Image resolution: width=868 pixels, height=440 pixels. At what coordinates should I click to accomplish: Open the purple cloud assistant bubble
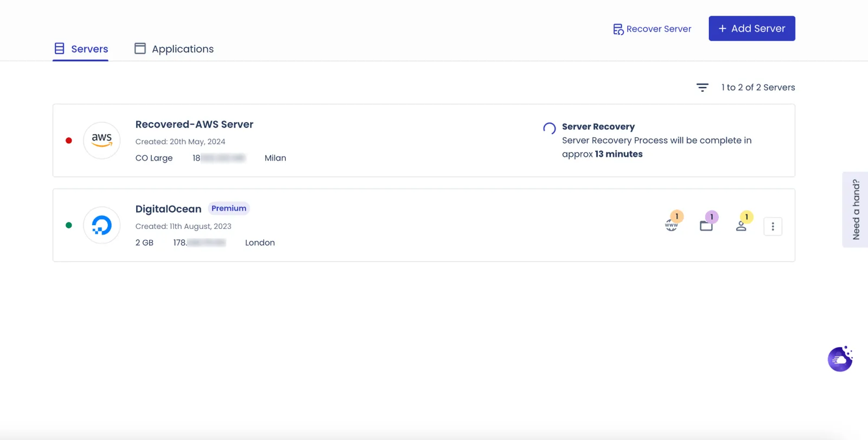click(x=840, y=359)
